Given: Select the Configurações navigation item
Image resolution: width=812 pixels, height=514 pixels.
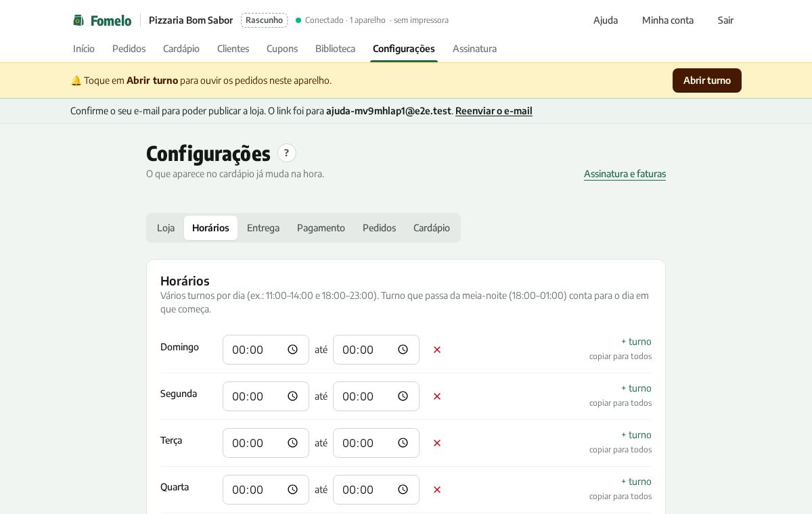Looking at the screenshot, I should [x=404, y=49].
